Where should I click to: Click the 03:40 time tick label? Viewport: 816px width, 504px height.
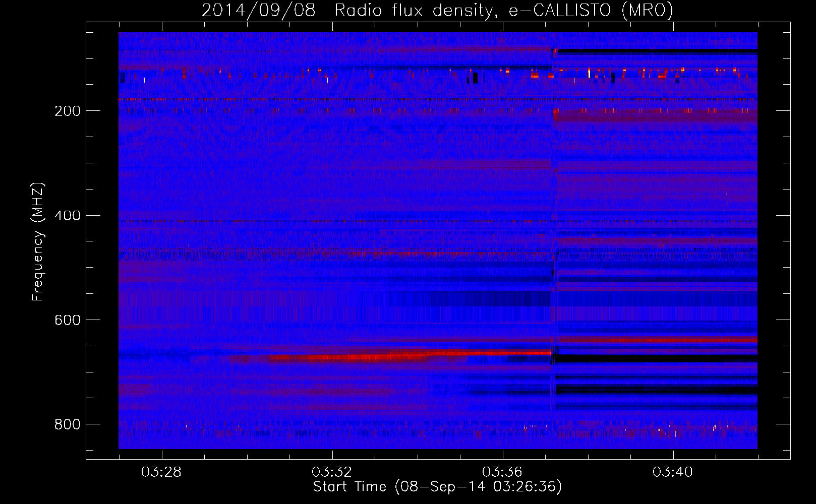[x=673, y=472]
